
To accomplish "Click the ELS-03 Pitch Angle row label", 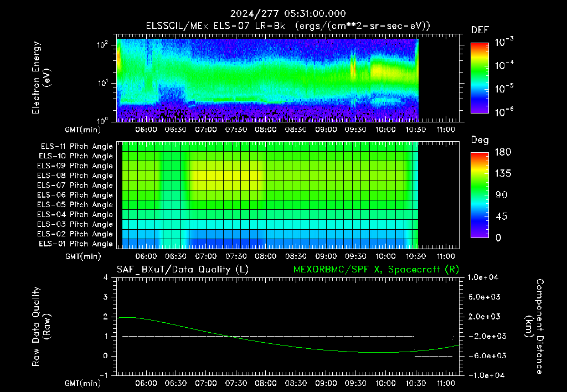I will pos(75,225).
